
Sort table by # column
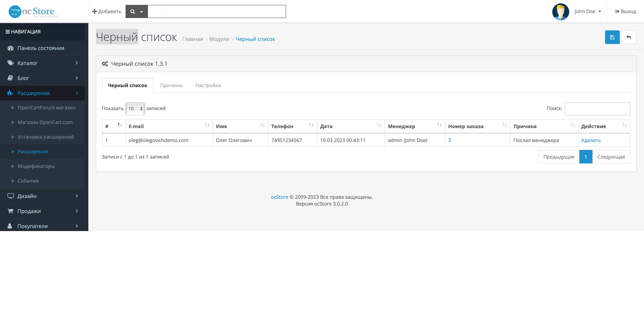tap(114, 126)
